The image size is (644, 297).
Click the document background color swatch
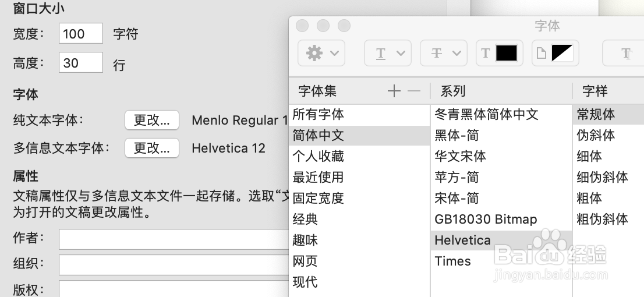coord(562,54)
